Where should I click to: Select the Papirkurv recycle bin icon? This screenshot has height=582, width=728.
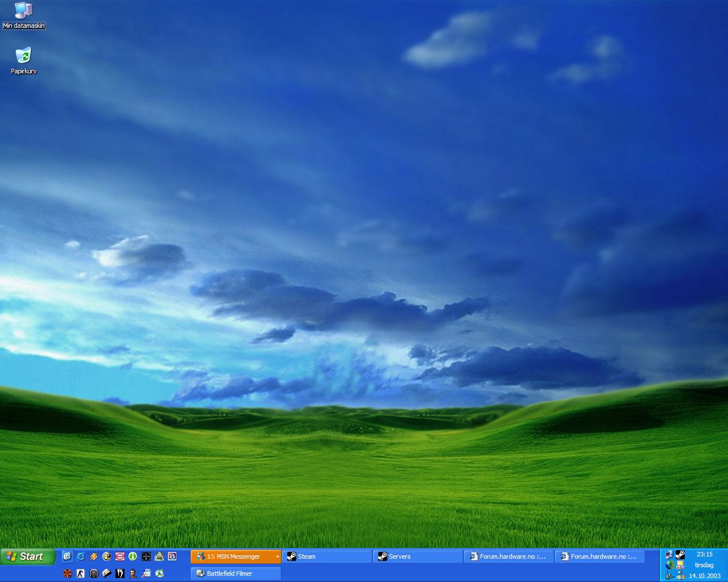(23, 60)
